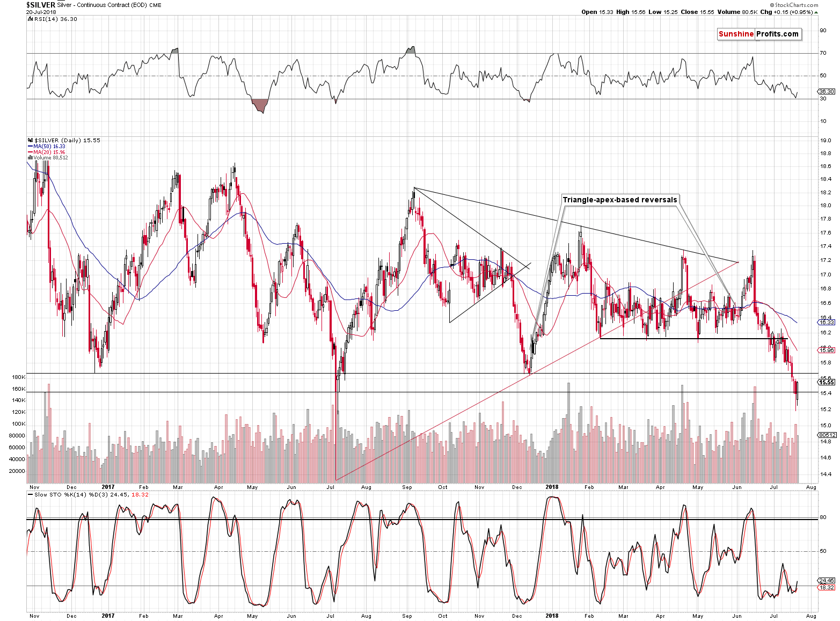
Task: Click the 'Slow STO %K(14) %D(3)' indicator label
Action: (x=71, y=495)
